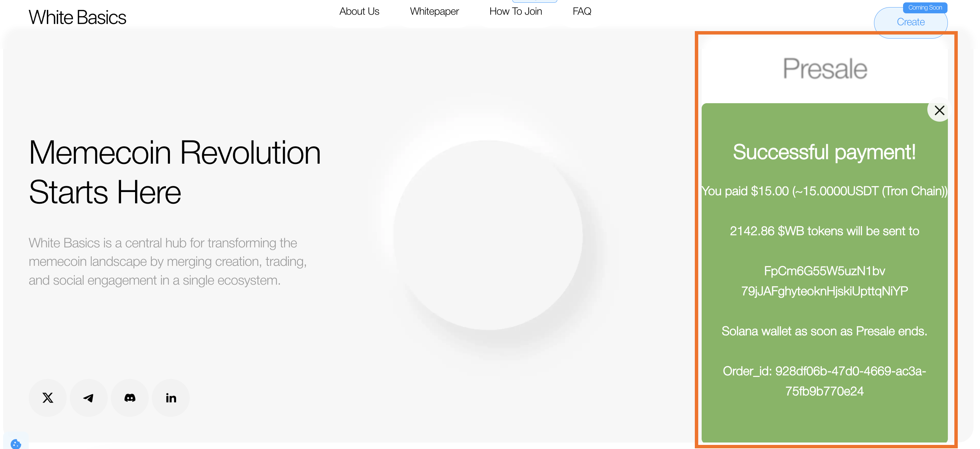Open the Telegram social link

click(89, 398)
